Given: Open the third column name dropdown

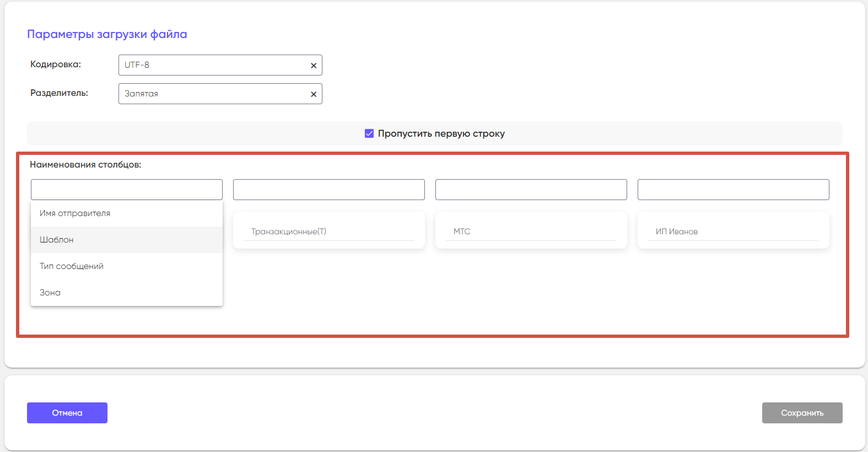Looking at the screenshot, I should [x=531, y=190].
